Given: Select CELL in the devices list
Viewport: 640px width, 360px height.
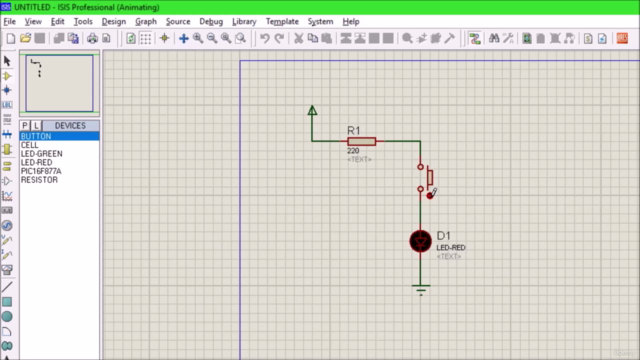Looking at the screenshot, I should [59, 145].
